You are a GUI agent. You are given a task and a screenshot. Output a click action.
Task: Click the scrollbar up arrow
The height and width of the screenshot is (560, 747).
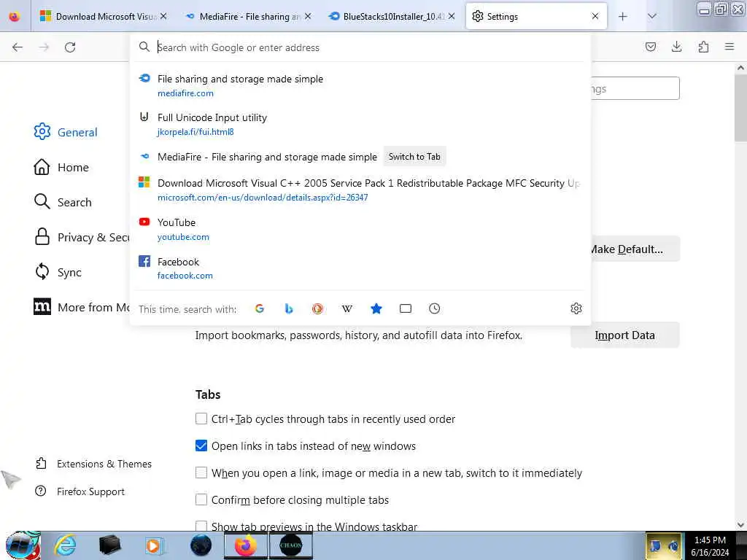(741, 68)
